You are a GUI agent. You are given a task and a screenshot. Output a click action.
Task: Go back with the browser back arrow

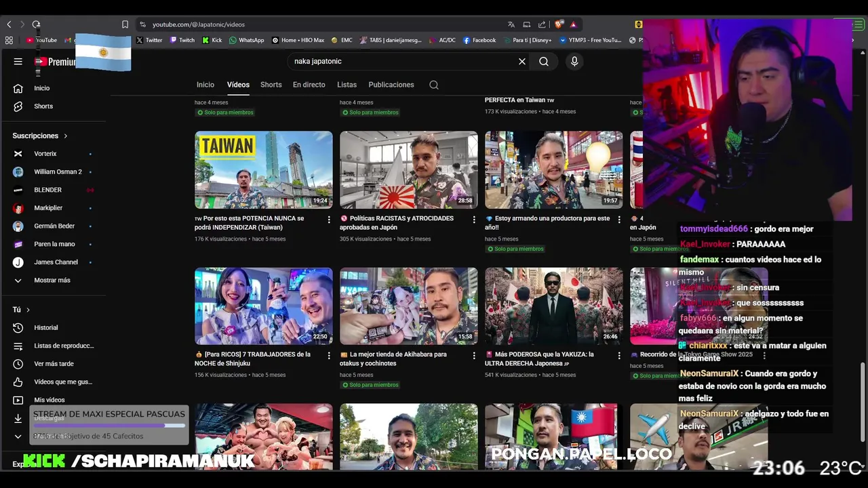coord(9,24)
